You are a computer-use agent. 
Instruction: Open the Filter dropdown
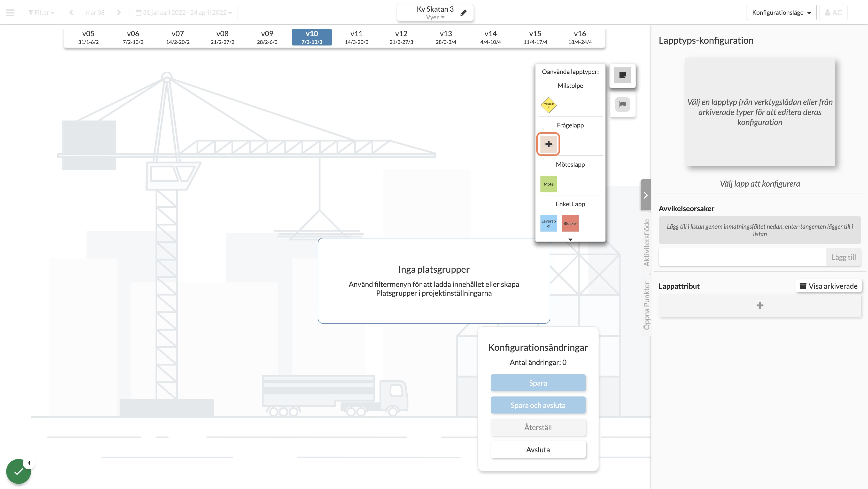click(41, 13)
